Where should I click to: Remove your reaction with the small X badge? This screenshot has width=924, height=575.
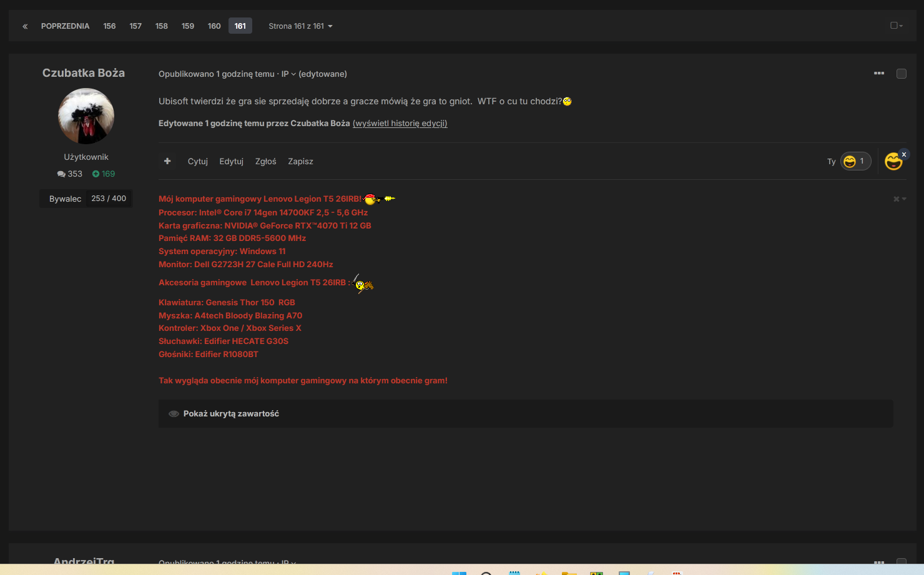coord(904,154)
